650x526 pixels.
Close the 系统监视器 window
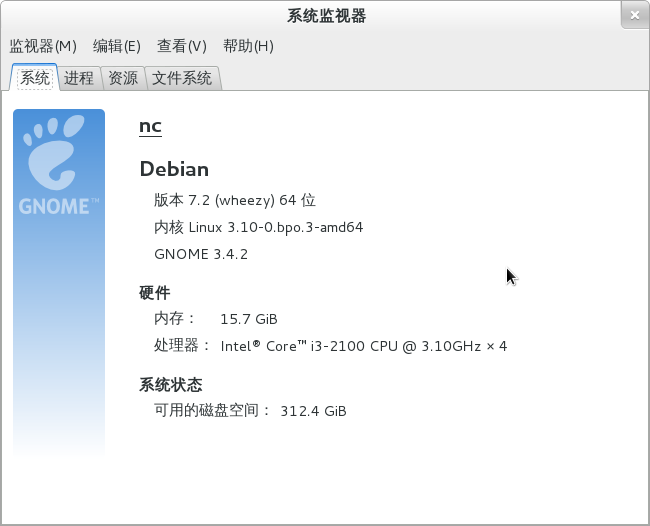tap(635, 15)
